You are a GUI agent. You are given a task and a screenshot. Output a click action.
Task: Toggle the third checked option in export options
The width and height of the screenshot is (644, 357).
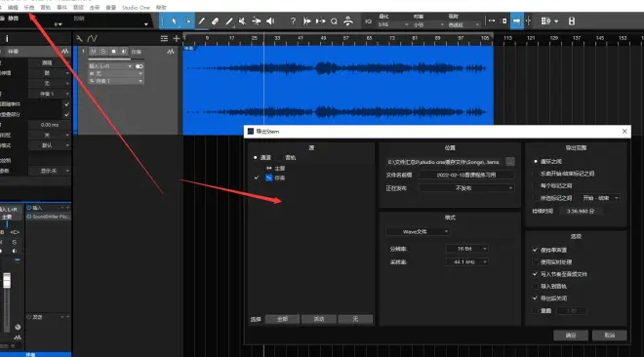point(535,274)
